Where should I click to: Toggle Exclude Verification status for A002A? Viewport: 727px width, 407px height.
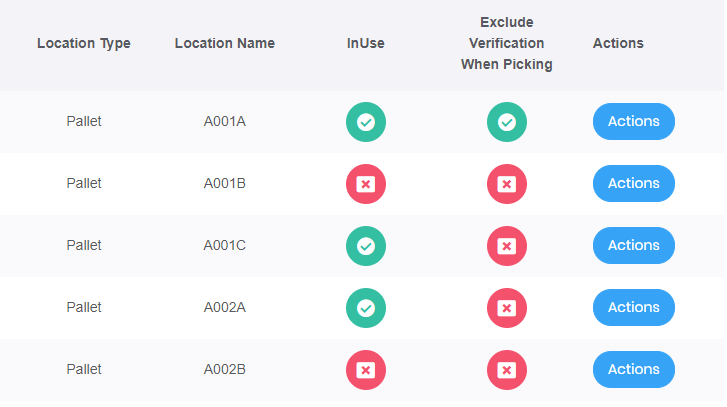tap(507, 308)
